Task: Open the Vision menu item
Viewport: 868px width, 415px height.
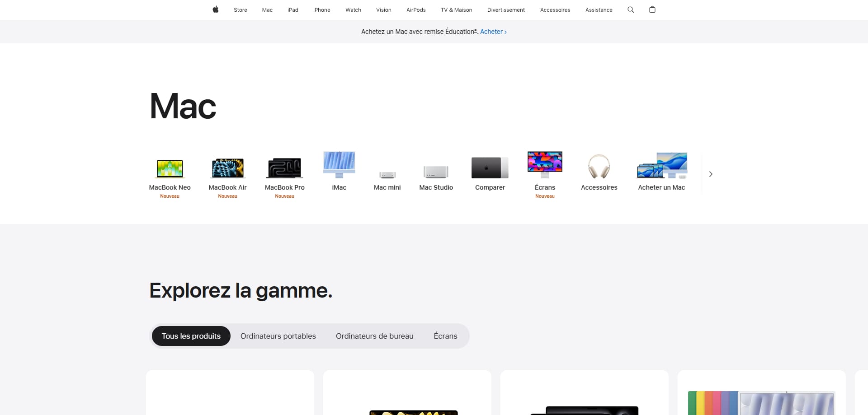Action: [384, 10]
